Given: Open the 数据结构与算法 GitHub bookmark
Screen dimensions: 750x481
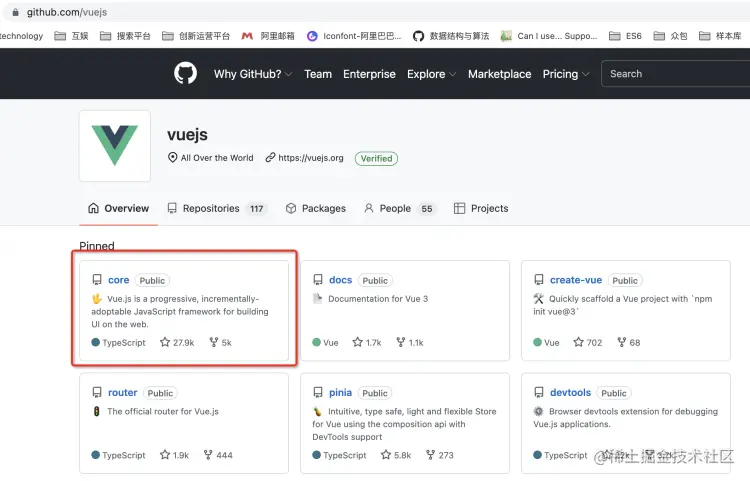Looking at the screenshot, I should [x=451, y=36].
